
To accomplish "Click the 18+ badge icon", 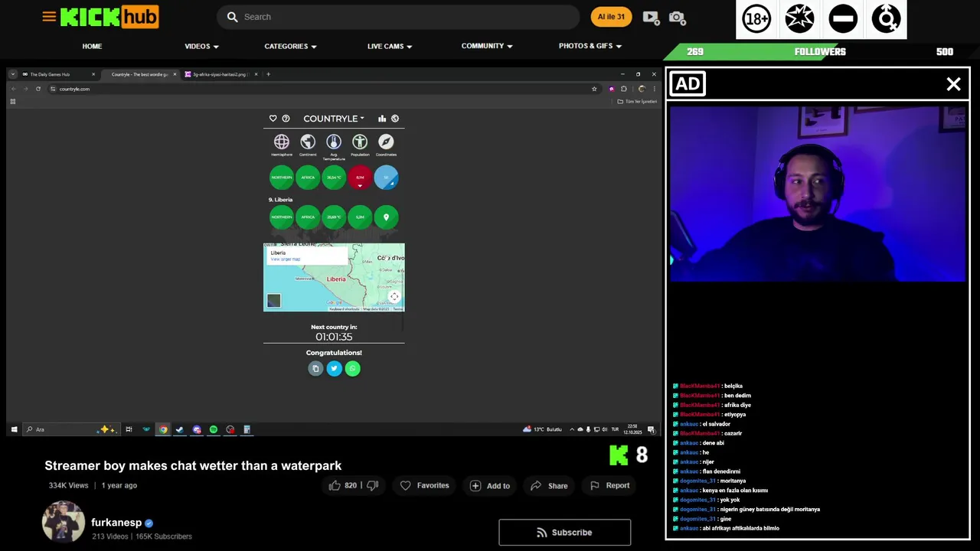I will pyautogui.click(x=756, y=19).
